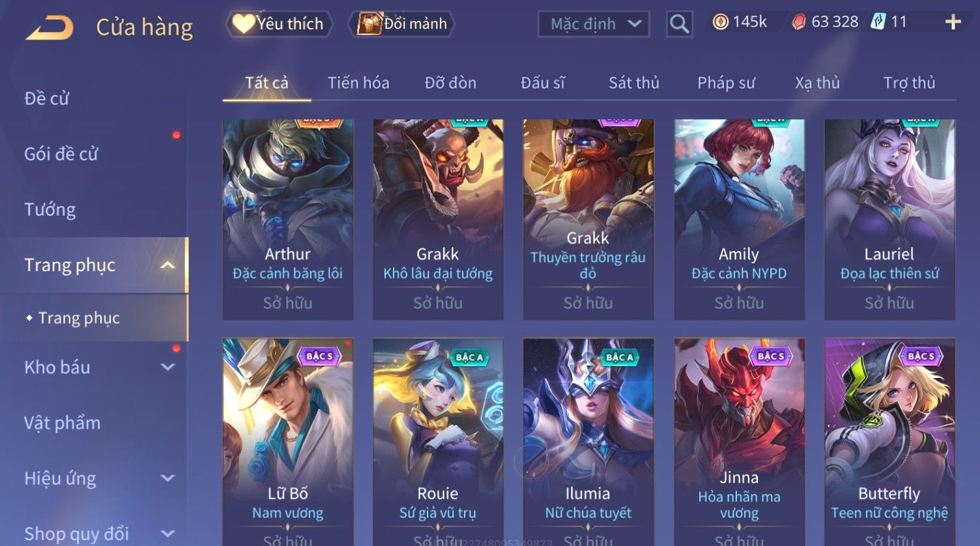Tap the blue ticket icon showing 11
Screen dimensions: 980x546
878,22
